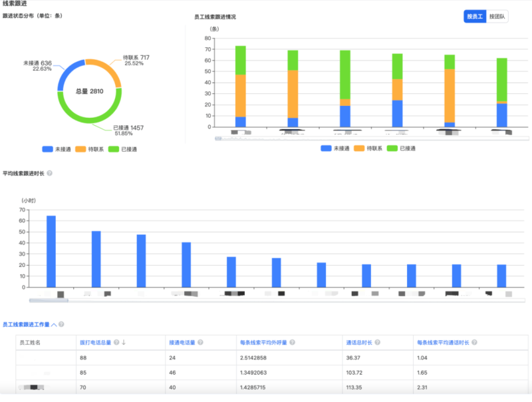Click help icon in 拨打电话总量 column header

coord(116,343)
